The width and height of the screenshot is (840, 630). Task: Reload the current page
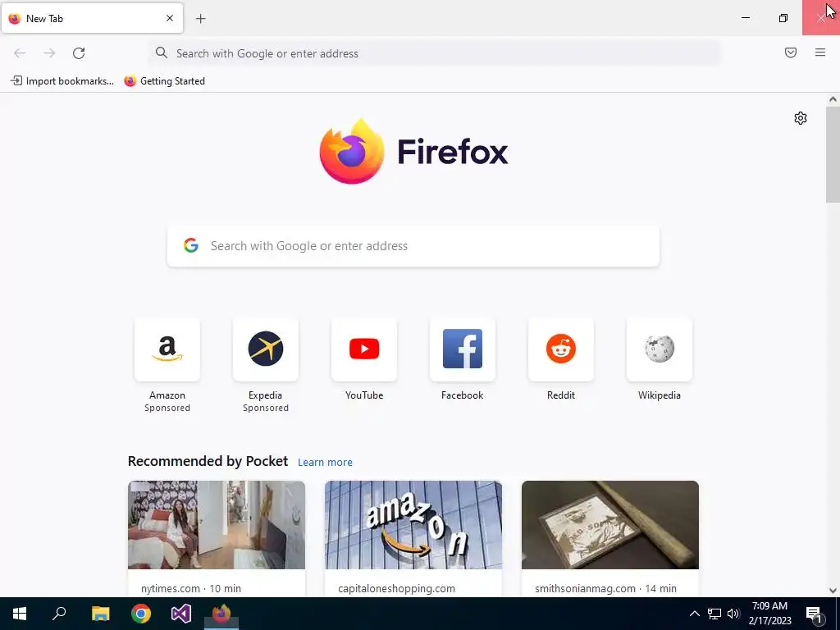point(79,53)
